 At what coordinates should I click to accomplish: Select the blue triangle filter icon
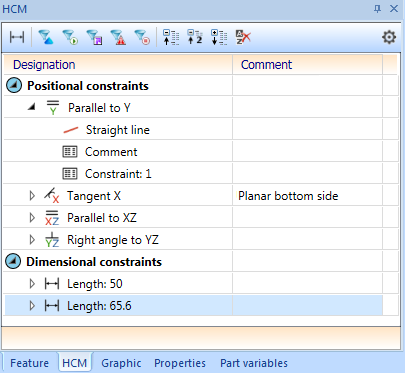tap(46, 37)
